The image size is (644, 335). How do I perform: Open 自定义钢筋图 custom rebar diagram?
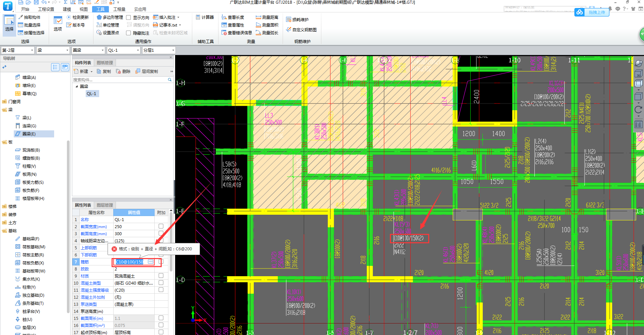point(301,30)
